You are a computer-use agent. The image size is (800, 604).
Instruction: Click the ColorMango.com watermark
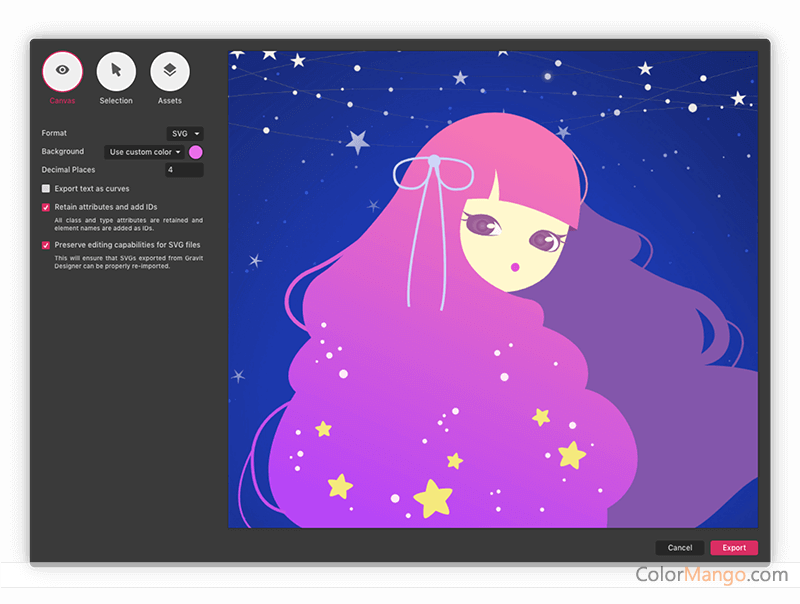[x=711, y=575]
